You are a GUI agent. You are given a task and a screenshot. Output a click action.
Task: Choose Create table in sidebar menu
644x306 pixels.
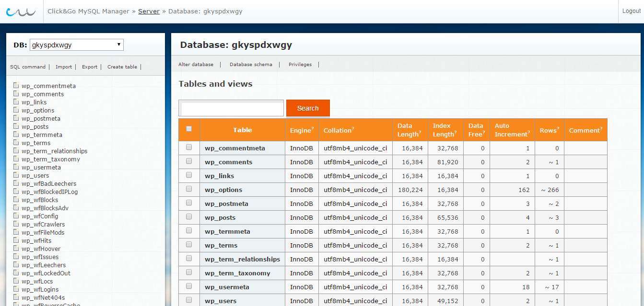[x=122, y=67]
